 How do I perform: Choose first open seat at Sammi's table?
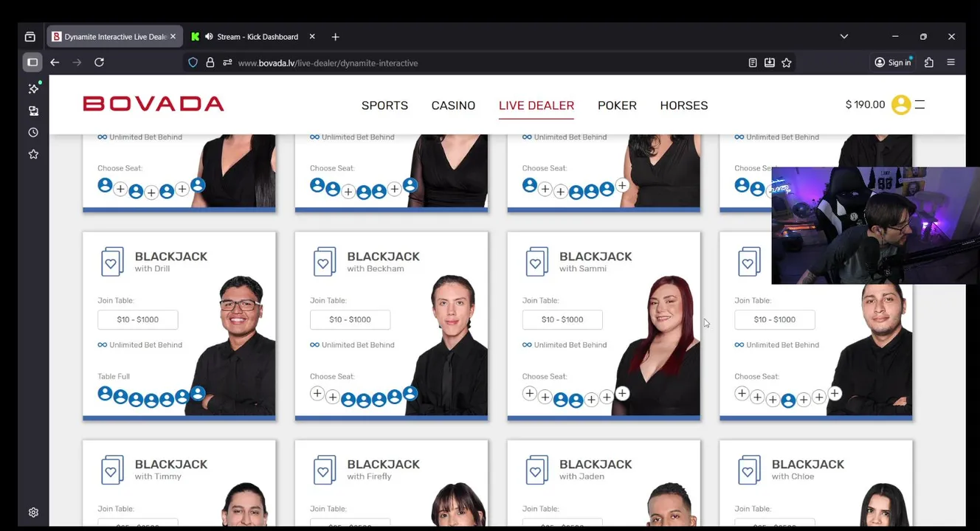click(529, 394)
